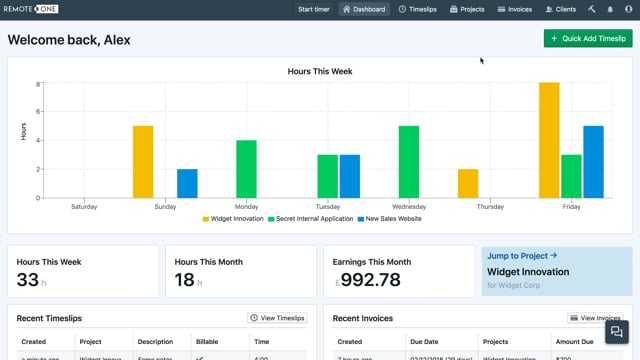Click the Hours This Month value 18
Viewport: 640px width, 360px height.
coord(184,280)
